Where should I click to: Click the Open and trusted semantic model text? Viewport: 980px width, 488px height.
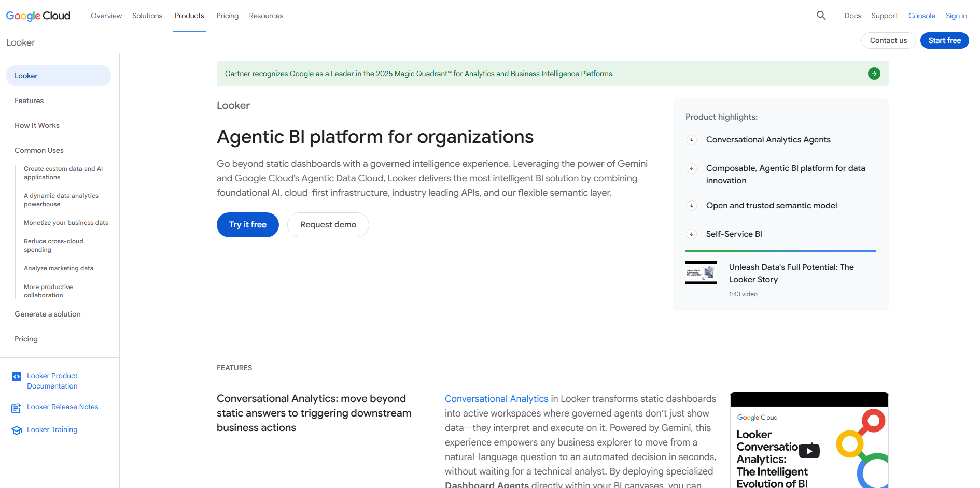(772, 206)
